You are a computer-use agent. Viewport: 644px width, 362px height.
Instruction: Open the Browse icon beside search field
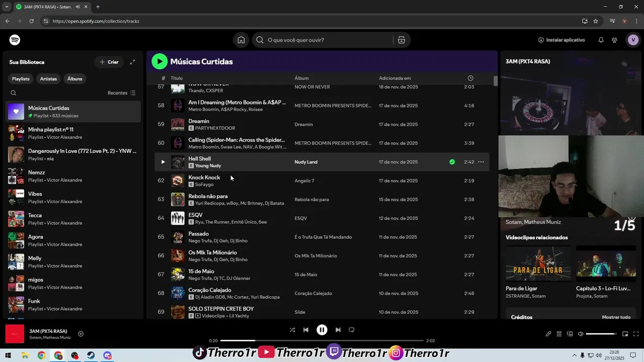401,40
